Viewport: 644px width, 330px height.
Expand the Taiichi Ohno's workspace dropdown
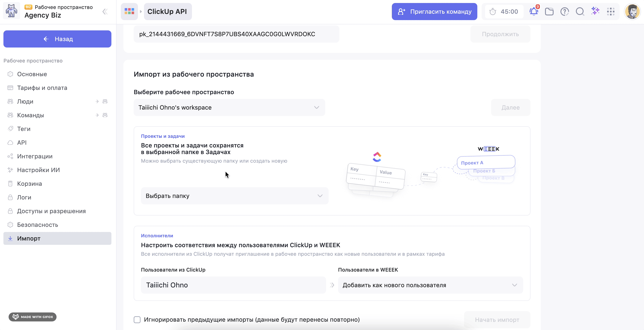click(229, 107)
